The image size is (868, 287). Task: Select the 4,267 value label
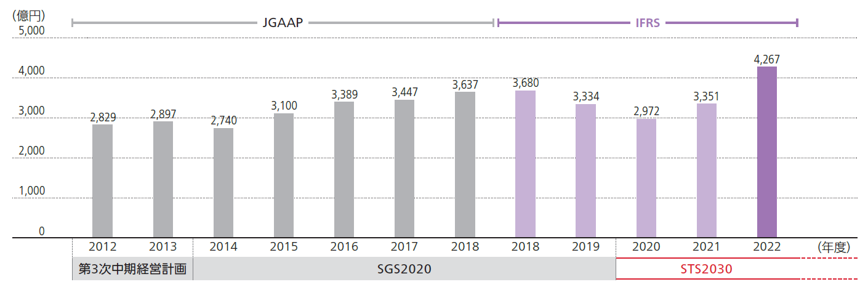pyautogui.click(x=766, y=59)
